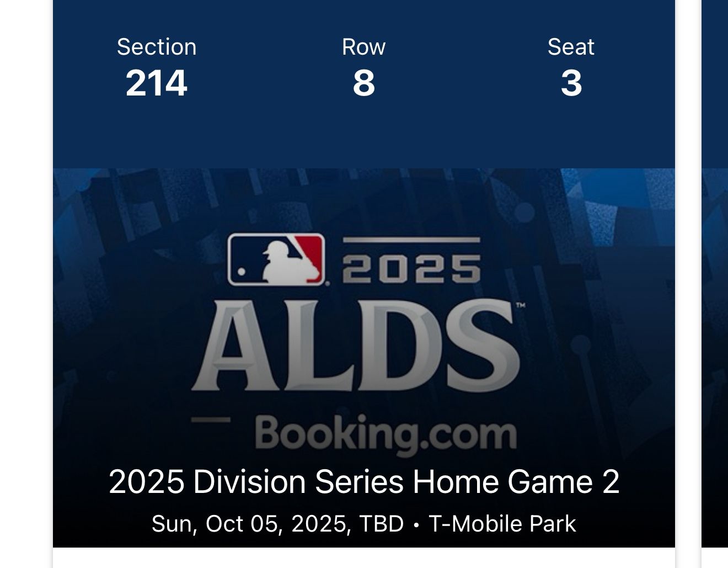Click the TBD game time
Screen dimensions: 728x568
(x=381, y=524)
